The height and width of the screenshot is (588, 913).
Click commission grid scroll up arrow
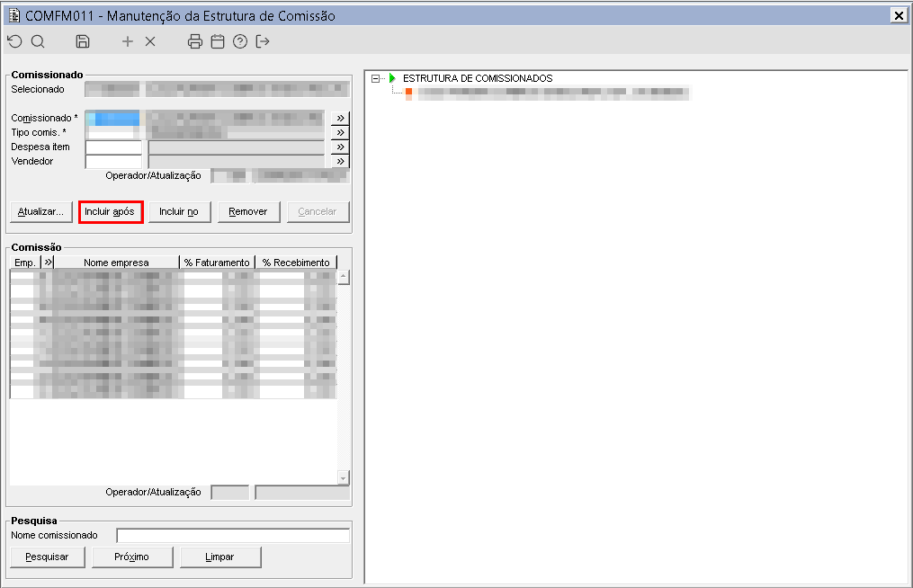click(344, 277)
